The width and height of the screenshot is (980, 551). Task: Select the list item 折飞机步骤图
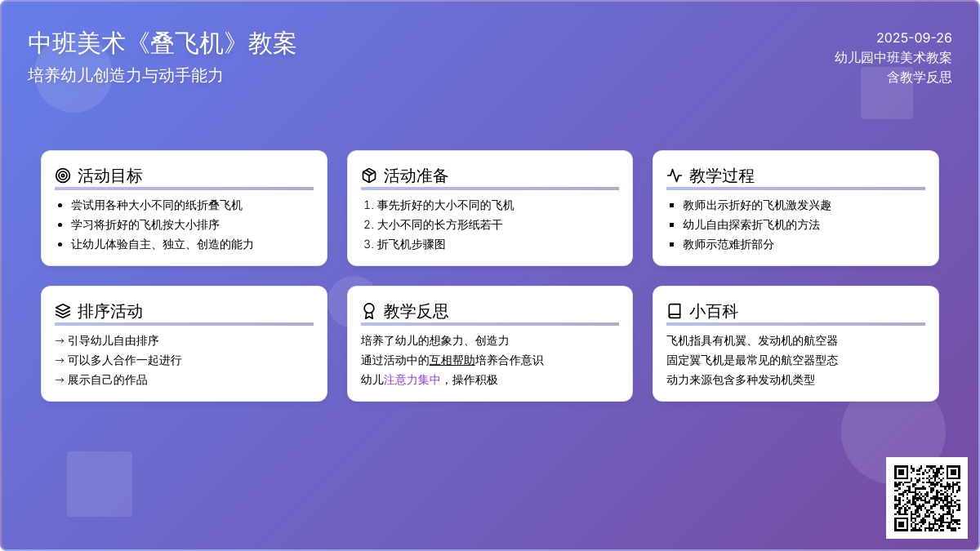(x=411, y=244)
